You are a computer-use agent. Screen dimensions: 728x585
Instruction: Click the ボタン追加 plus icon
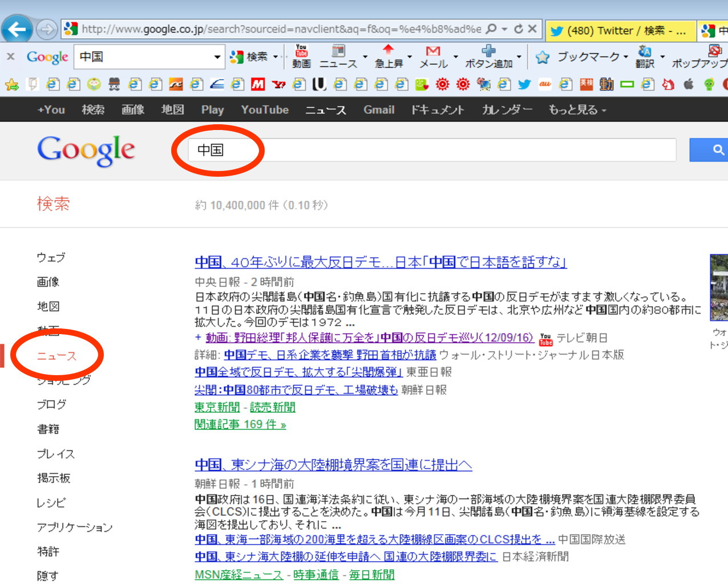click(x=489, y=56)
